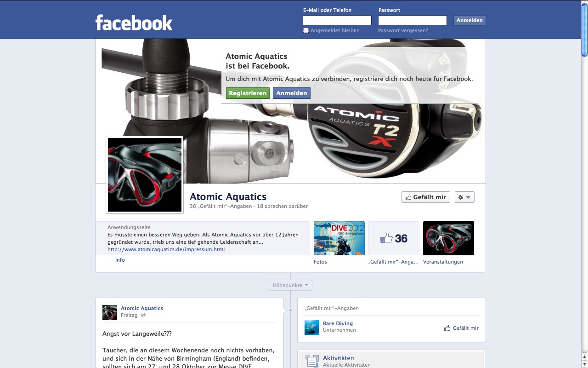This screenshot has height=368, width=588.
Task: Expand the gear dropdown arrow beside Gefällt mir
Action: click(x=469, y=197)
